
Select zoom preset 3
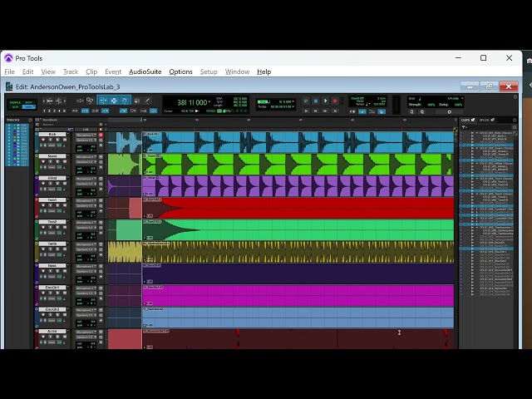click(54, 111)
